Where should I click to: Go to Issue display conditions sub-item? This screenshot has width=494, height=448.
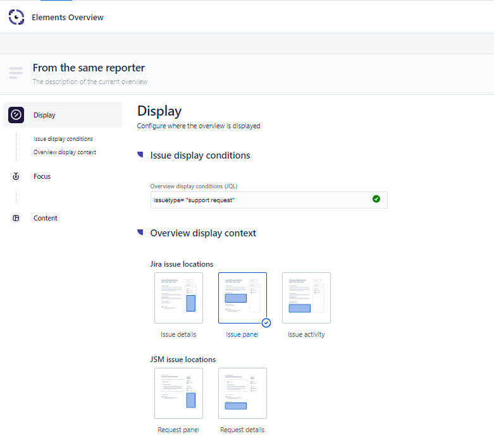tap(63, 139)
